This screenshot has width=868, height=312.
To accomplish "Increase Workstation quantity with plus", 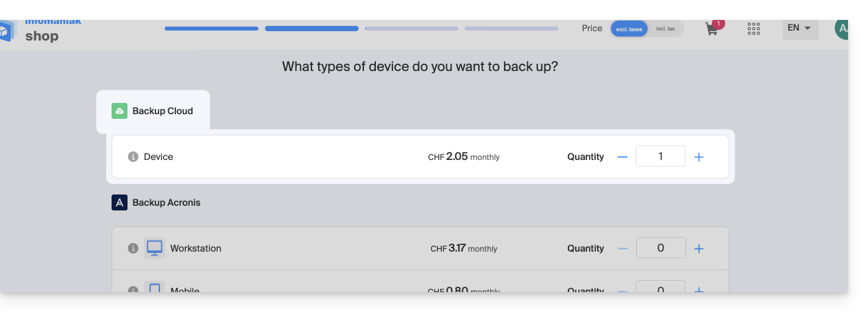I will [x=699, y=248].
